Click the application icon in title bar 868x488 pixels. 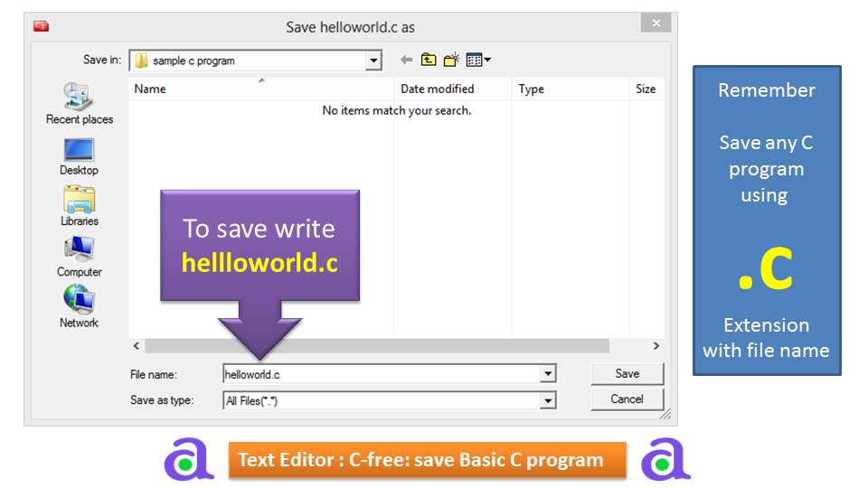(41, 26)
